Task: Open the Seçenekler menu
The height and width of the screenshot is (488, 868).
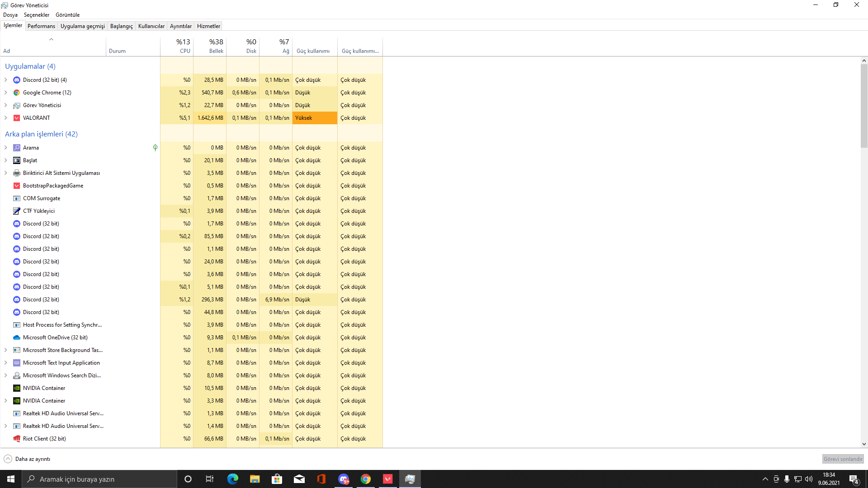Action: 37,15
